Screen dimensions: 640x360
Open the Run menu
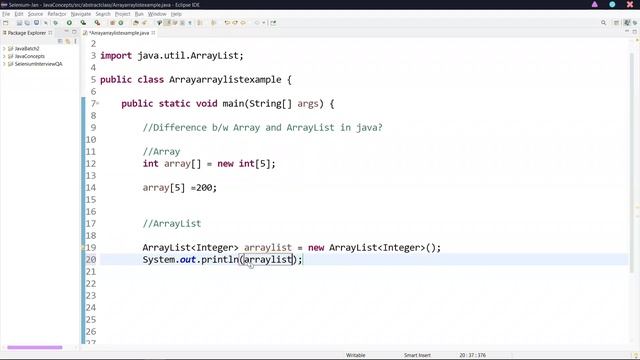[139, 14]
